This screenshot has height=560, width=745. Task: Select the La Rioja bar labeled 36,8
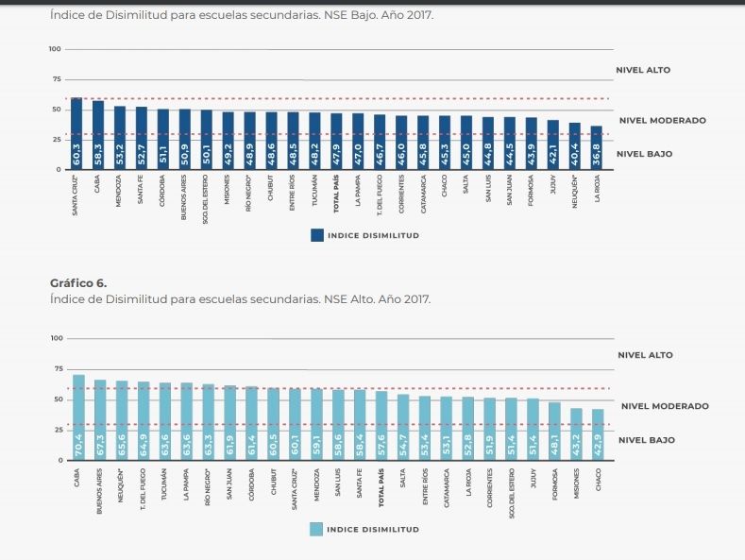click(596, 148)
